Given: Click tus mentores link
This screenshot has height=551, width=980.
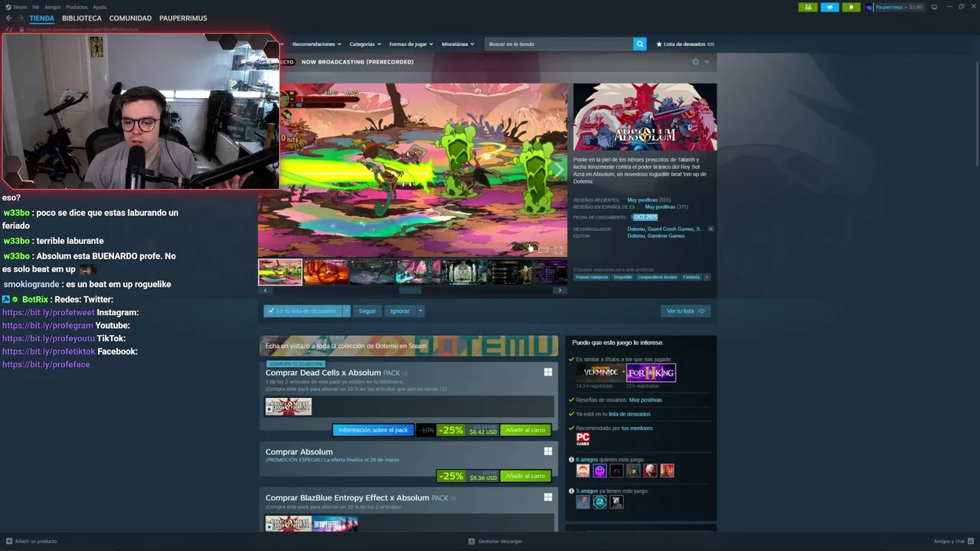Looking at the screenshot, I should 637,428.
